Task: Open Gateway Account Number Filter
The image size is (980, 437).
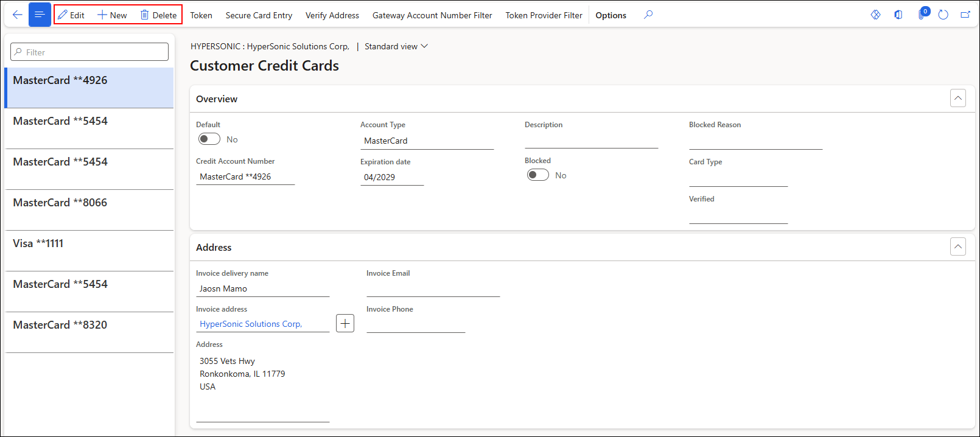Action: click(x=432, y=15)
